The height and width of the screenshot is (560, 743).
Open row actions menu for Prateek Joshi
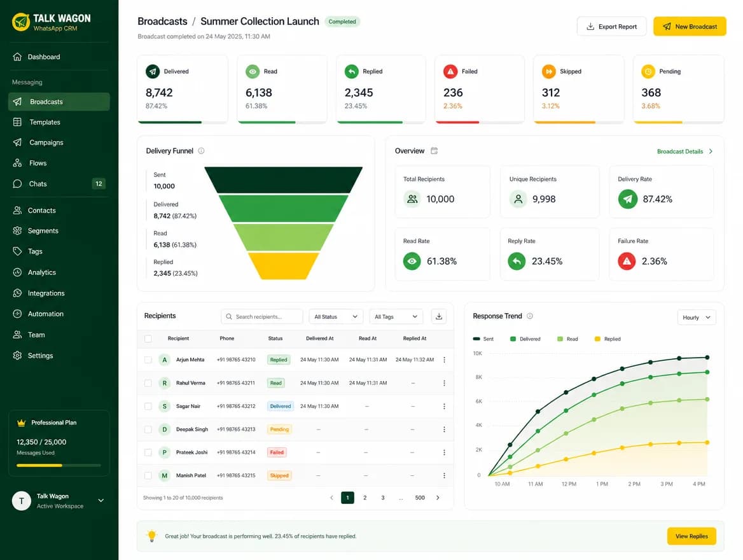tap(444, 452)
